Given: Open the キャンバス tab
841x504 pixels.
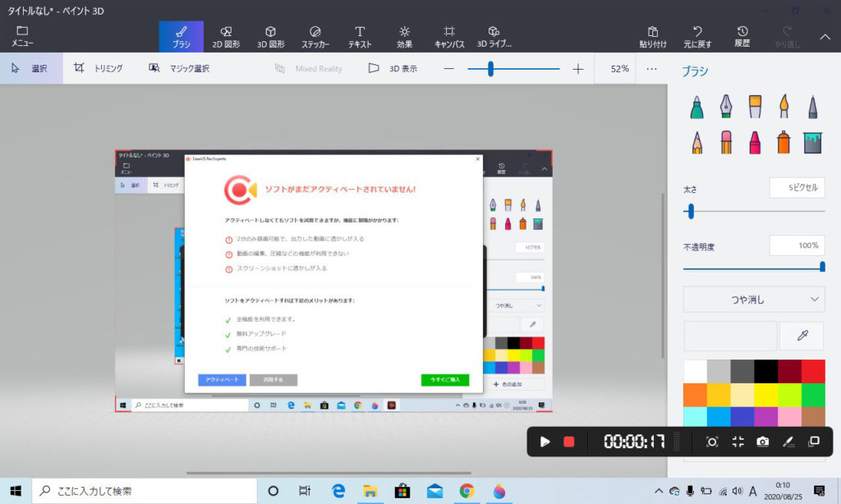Looking at the screenshot, I should [x=449, y=36].
